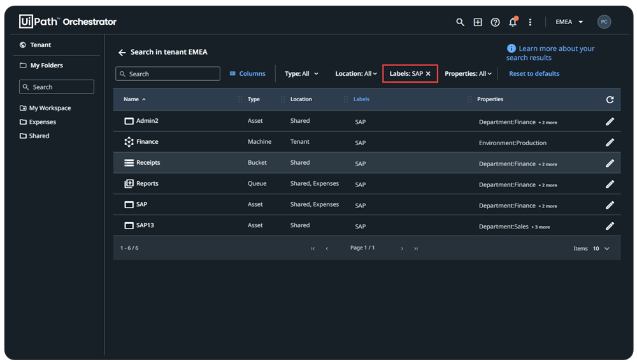This screenshot has width=637, height=364.
Task: Open the EMEA tenant selector dropdown
Action: tap(569, 22)
